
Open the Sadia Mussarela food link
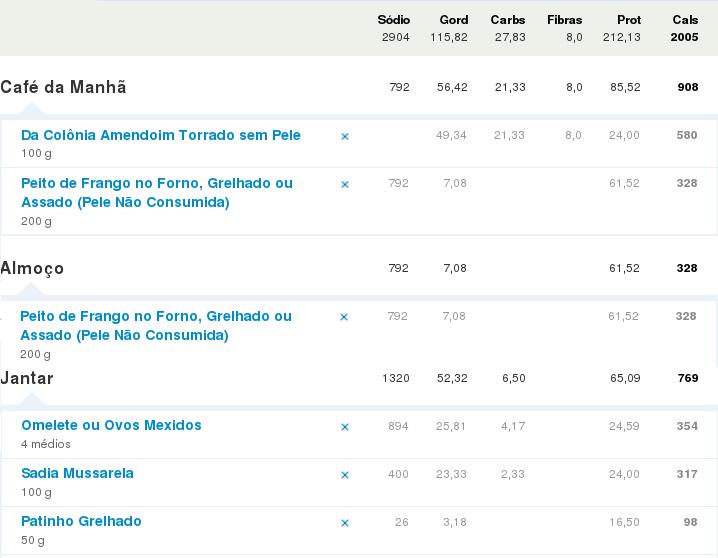(77, 473)
